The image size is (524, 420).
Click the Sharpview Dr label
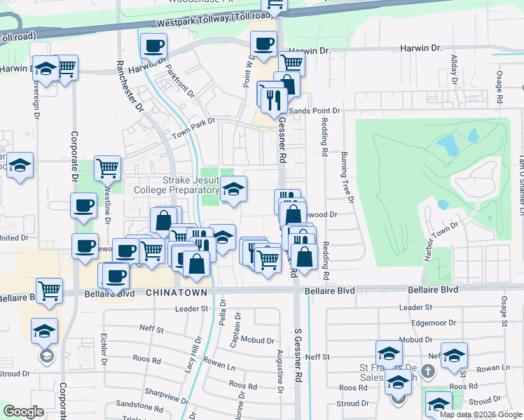(x=167, y=395)
